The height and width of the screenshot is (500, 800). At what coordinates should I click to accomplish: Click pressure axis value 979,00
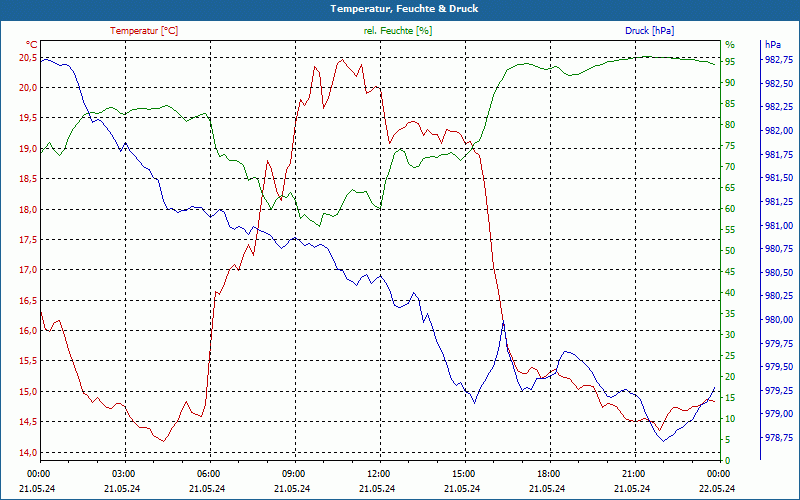[x=779, y=414]
